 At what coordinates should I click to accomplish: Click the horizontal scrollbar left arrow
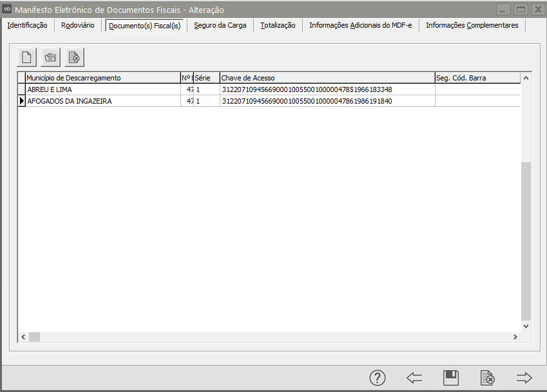click(23, 337)
